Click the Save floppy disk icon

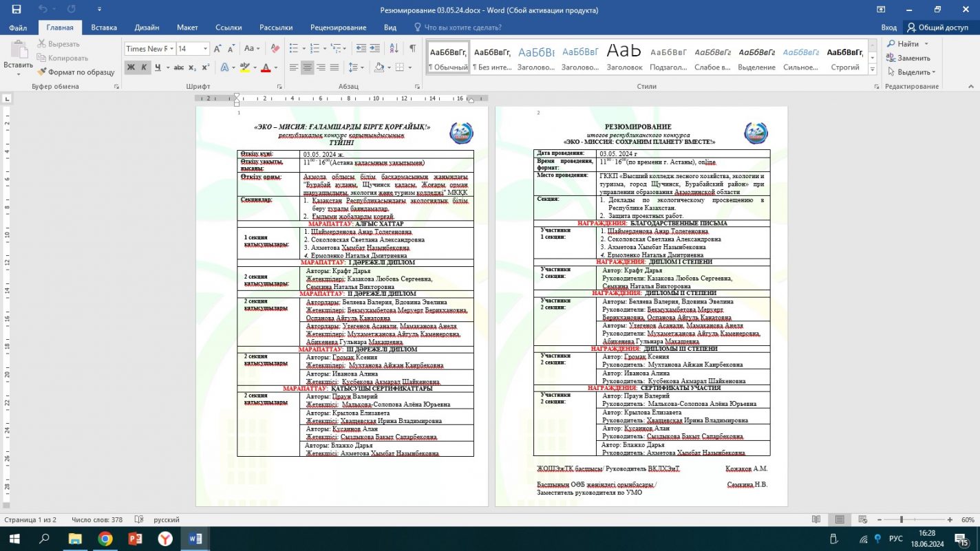[x=17, y=10]
